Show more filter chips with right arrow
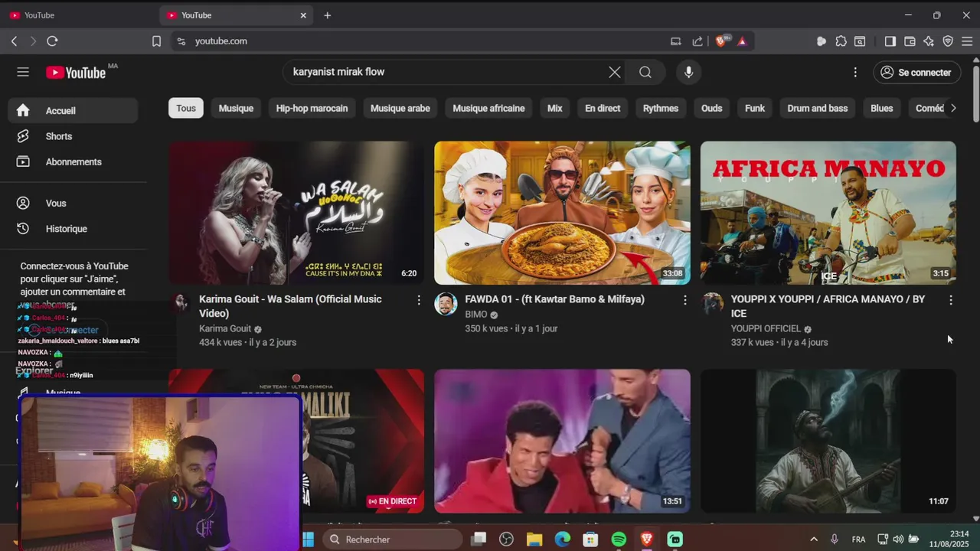This screenshot has width=980, height=551. [953, 108]
